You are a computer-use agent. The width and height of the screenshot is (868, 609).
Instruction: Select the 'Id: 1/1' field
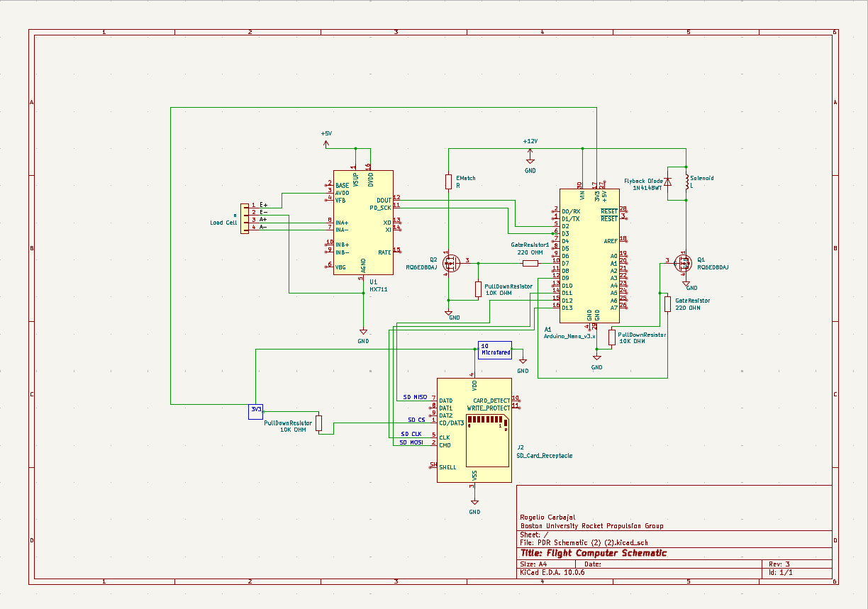pos(781,572)
